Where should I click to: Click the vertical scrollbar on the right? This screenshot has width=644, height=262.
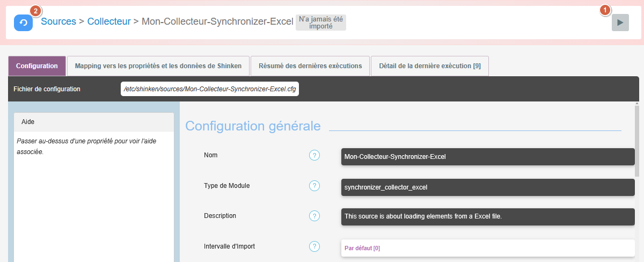click(637, 140)
